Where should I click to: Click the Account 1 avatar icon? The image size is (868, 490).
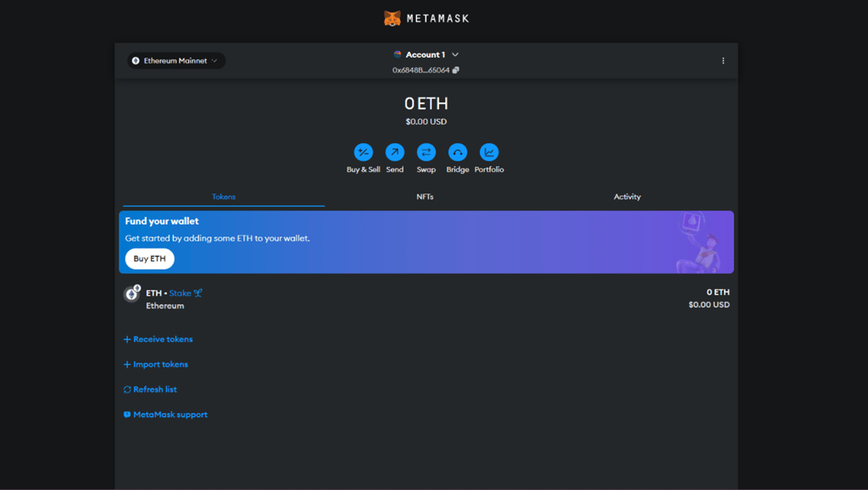pyautogui.click(x=398, y=54)
